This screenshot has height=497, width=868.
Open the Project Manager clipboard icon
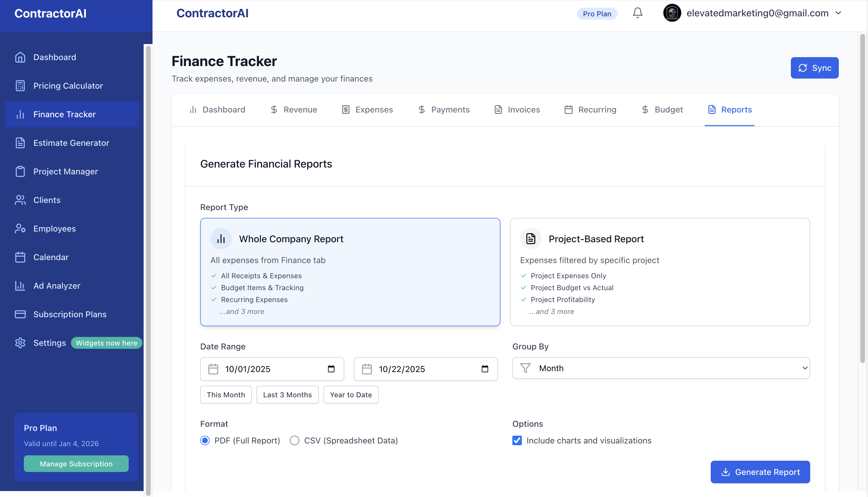pos(20,171)
